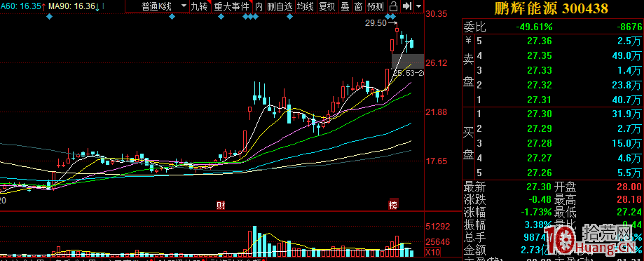Click the blue diamond event marker under MA90
The width and height of the screenshot is (644, 261).
pyautogui.click(x=49, y=16)
